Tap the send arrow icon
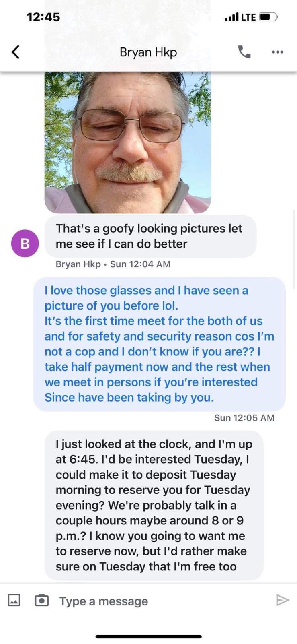 click(x=283, y=600)
